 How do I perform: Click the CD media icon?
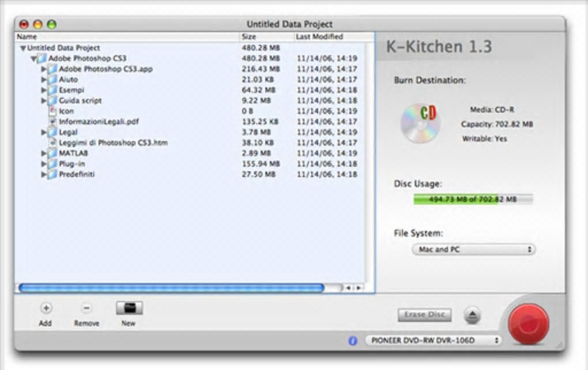click(x=420, y=123)
